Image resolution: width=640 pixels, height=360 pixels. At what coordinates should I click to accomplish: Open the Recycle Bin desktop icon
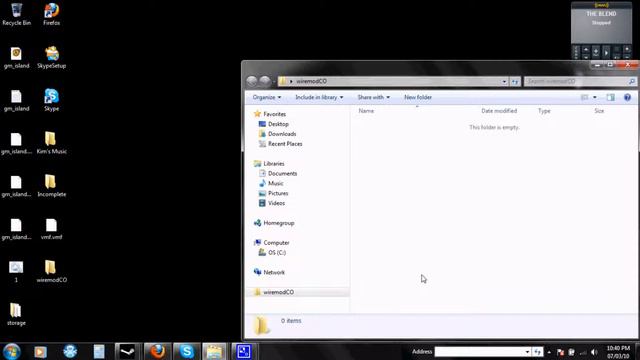click(x=16, y=14)
